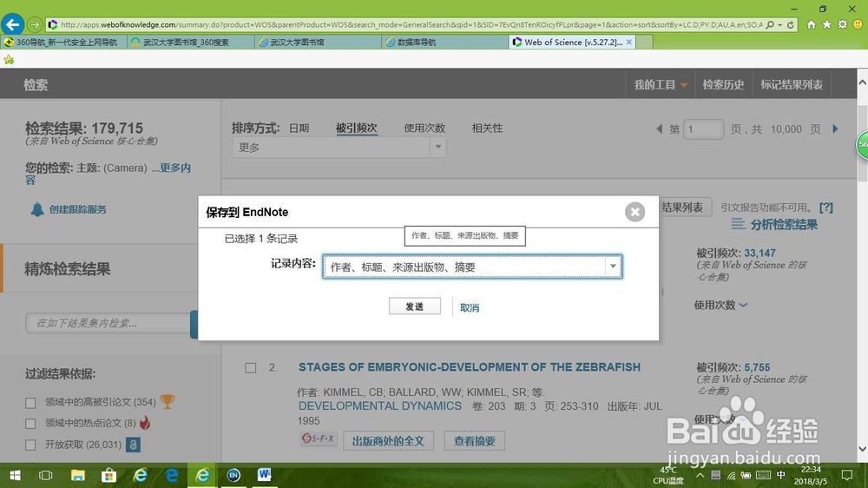
Task: Click the browser URL address field
Action: [411, 25]
